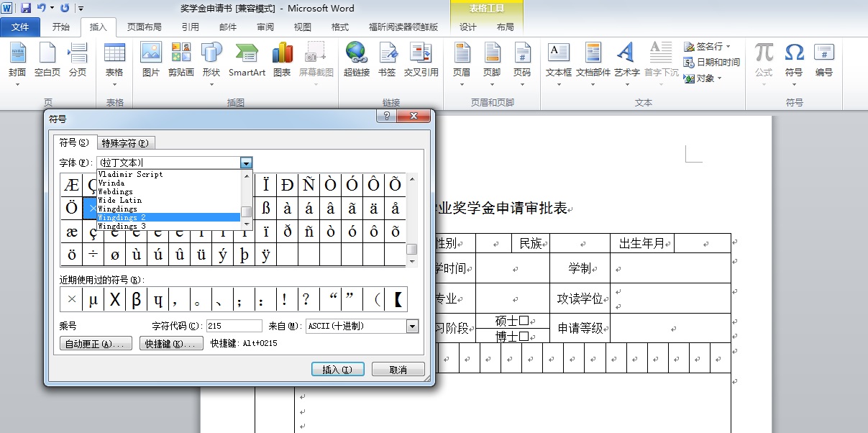Insert date and time (日期和时间)
868x433 pixels.
[x=712, y=62]
